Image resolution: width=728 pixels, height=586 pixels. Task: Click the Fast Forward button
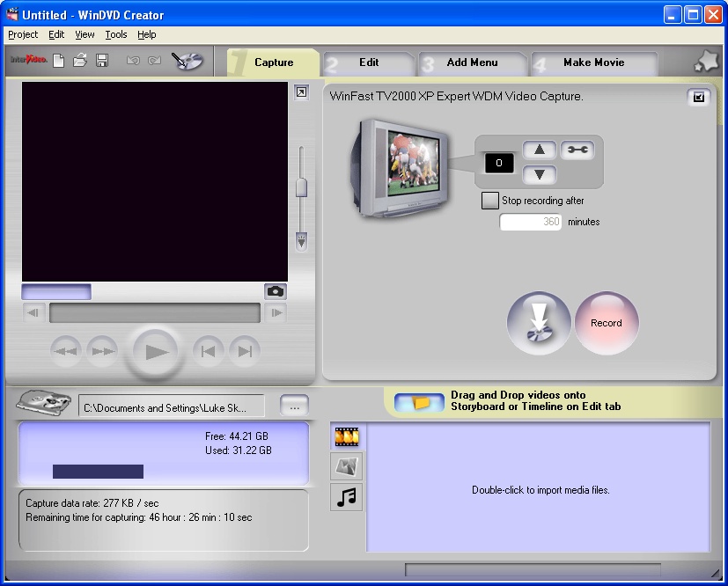[x=103, y=351]
